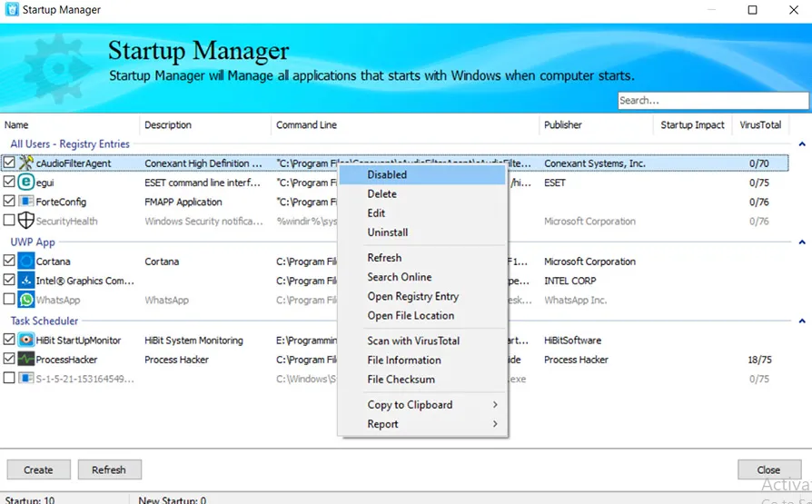Collapse the UWP App group
Image resolution: width=812 pixels, height=504 pixels.
coord(802,242)
